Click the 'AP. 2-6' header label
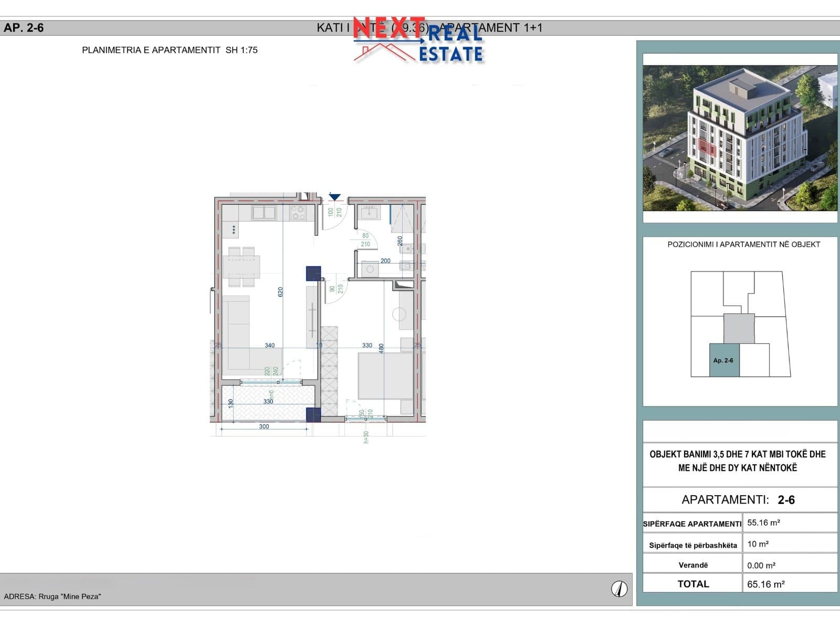Image resolution: width=840 pixels, height=630 pixels. tap(24, 28)
